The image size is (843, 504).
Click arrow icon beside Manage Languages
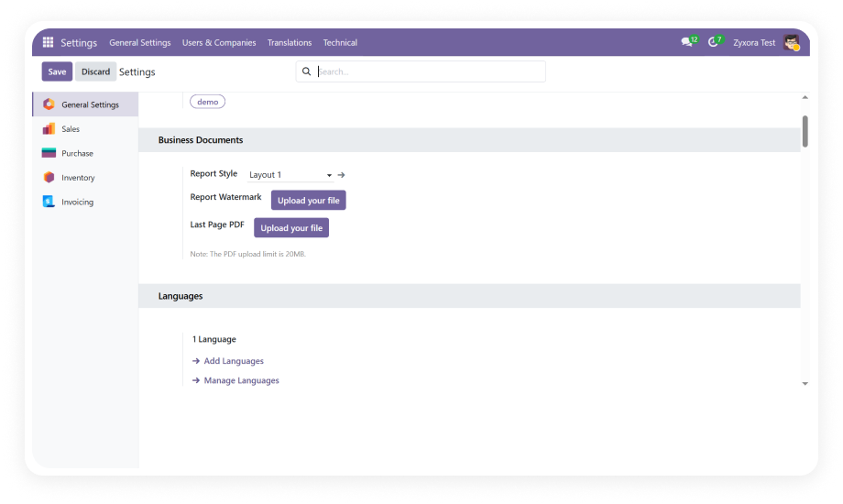point(196,380)
